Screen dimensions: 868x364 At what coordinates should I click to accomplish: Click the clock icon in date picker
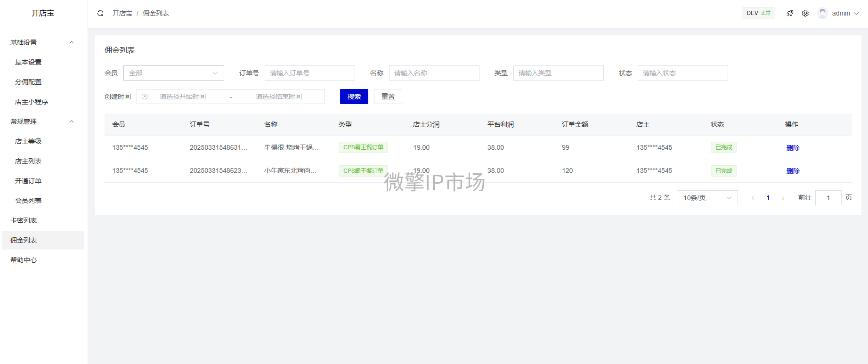tap(145, 97)
